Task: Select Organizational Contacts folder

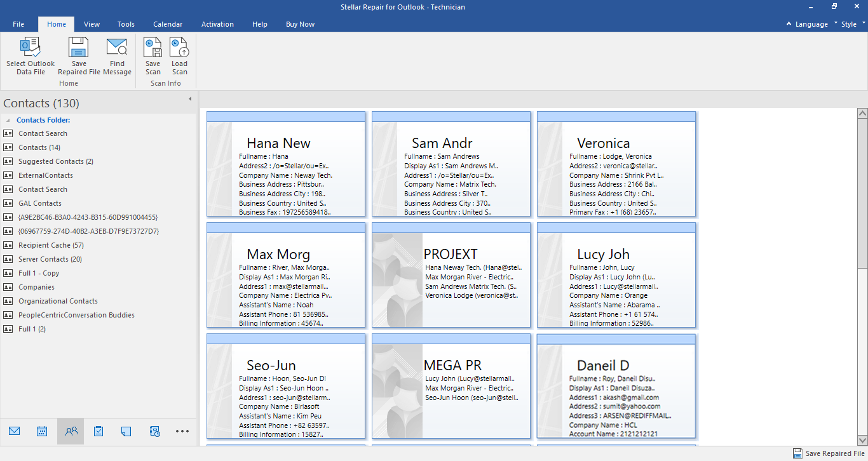Action: click(x=58, y=301)
